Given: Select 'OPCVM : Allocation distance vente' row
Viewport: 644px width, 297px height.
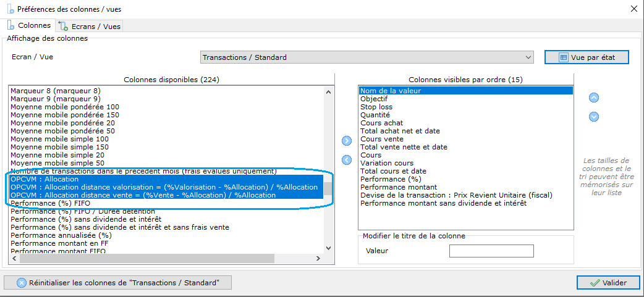Looking at the screenshot, I should point(166,195).
